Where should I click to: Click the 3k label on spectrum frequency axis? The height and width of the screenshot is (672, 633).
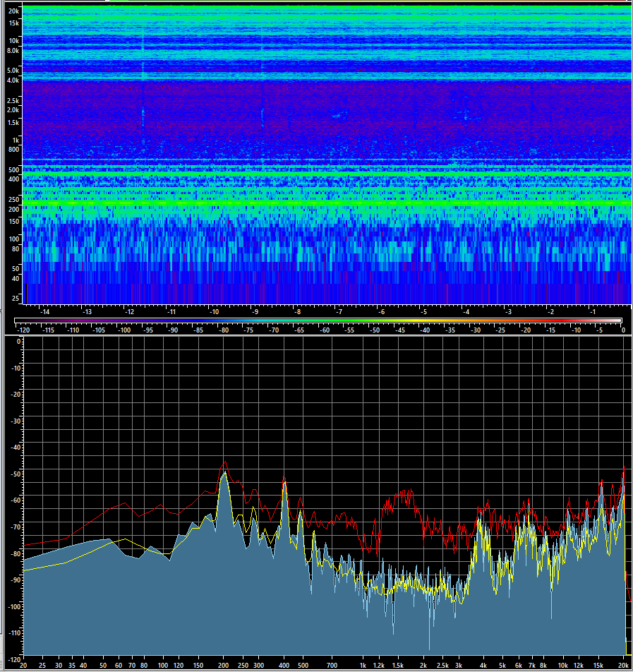pos(459,666)
